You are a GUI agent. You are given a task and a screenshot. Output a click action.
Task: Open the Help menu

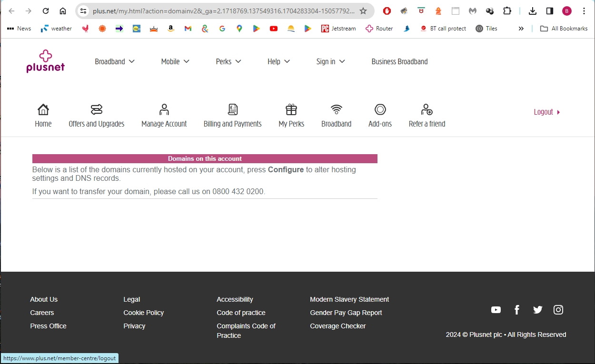coord(278,61)
